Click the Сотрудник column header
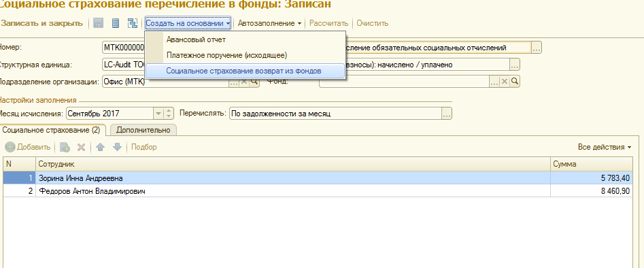This screenshot has width=644, height=268. (293, 164)
